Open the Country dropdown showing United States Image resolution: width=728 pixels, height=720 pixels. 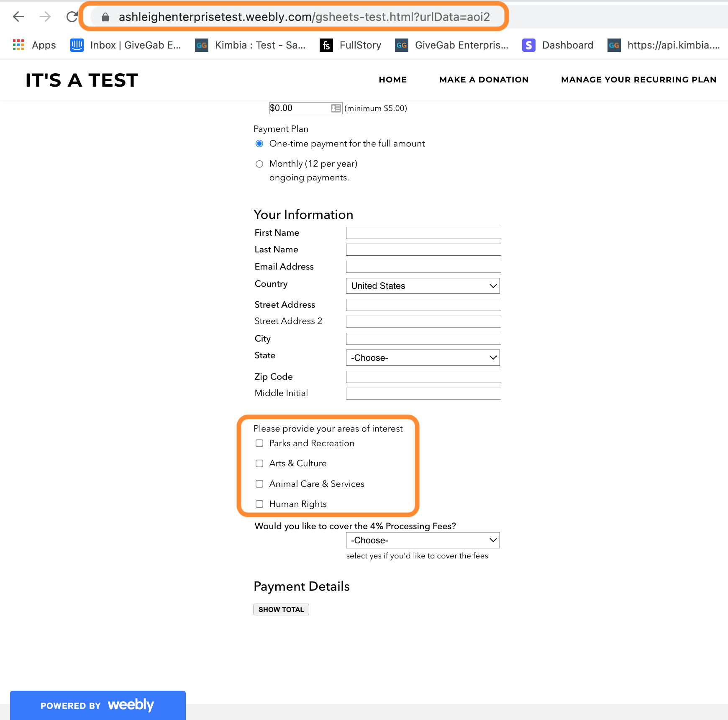[x=423, y=286]
